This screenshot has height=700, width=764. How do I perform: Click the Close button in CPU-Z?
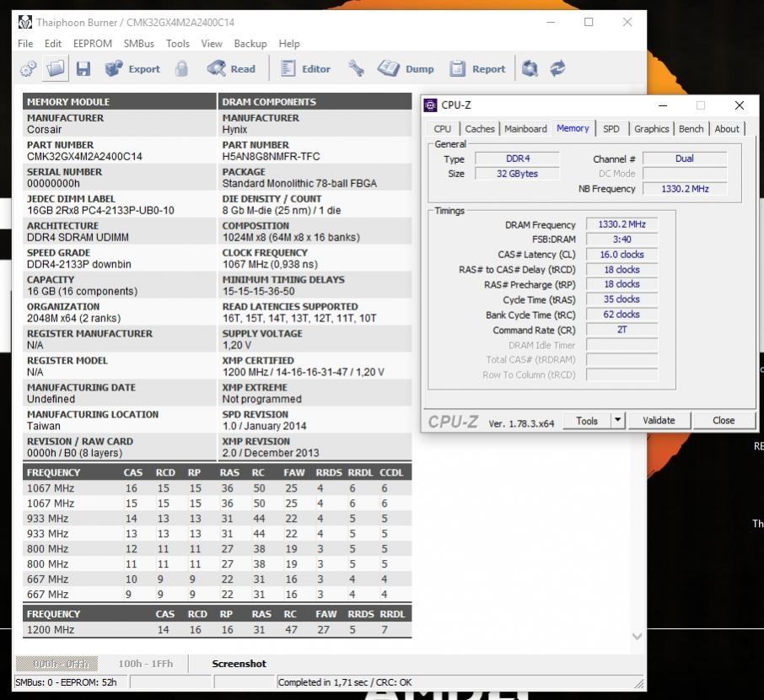[724, 421]
